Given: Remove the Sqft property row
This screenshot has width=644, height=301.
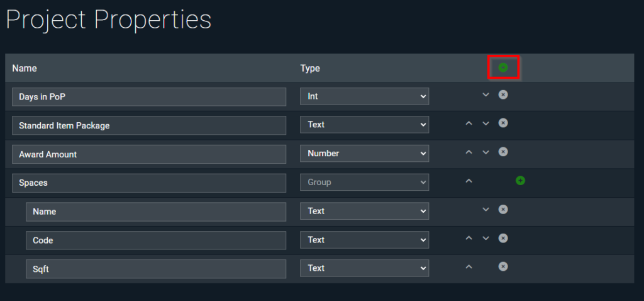Looking at the screenshot, I should click(x=503, y=266).
